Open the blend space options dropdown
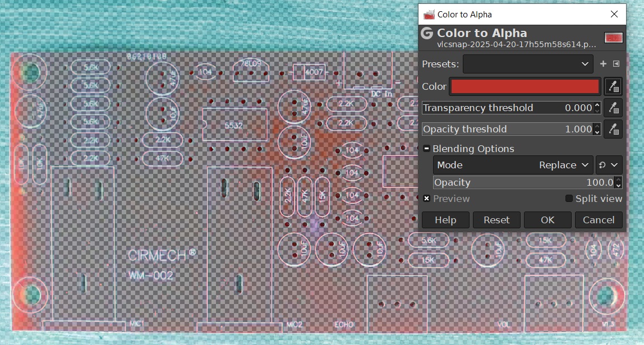Image resolution: width=644 pixels, height=345 pixels. (609, 165)
